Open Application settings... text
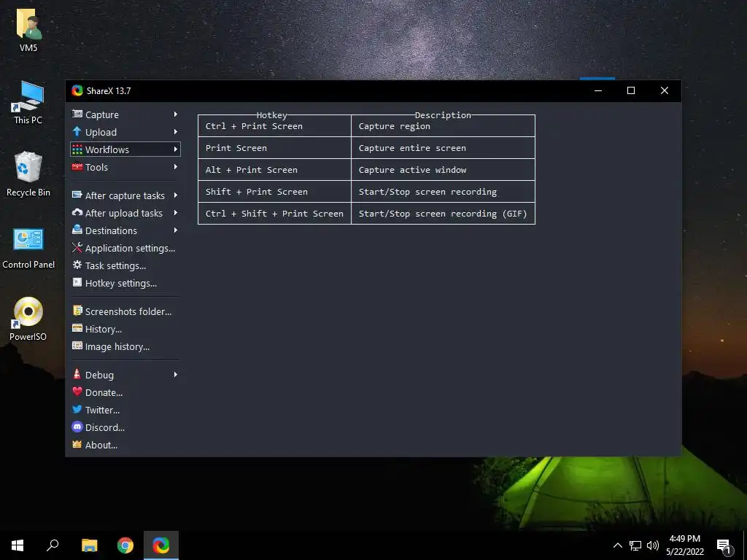The width and height of the screenshot is (747, 560). pyautogui.click(x=130, y=249)
